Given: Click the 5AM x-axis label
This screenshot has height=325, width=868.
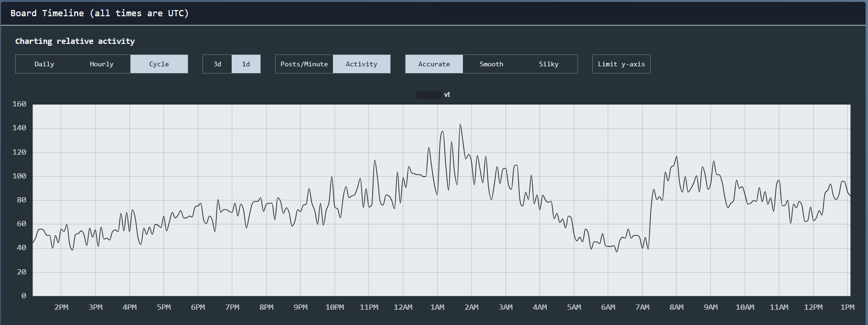Looking at the screenshot, I should pyautogui.click(x=574, y=307).
